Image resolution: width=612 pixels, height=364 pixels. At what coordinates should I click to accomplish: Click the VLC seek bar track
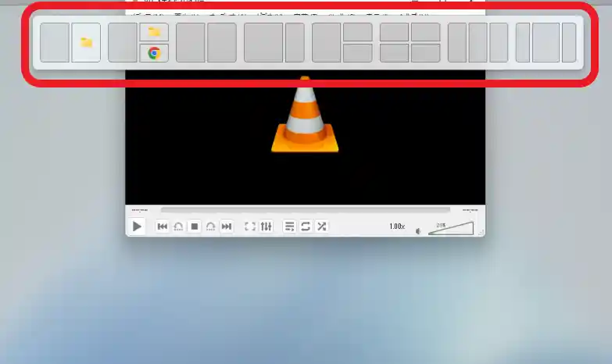[306, 210]
